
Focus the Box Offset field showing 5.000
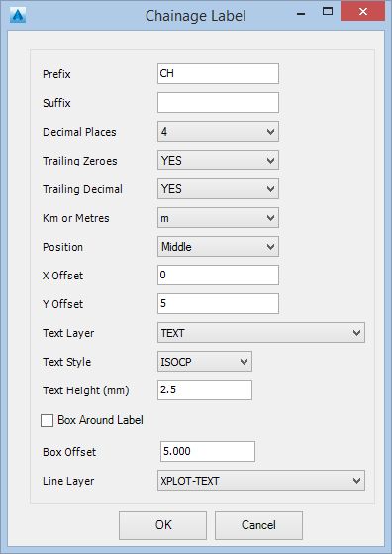(x=208, y=451)
